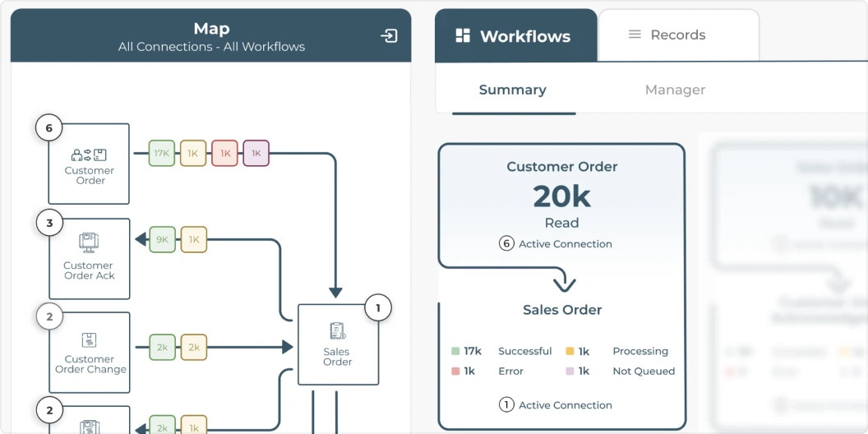The height and width of the screenshot is (434, 868).
Task: Click the 17k Successful stat
Action: coord(501,351)
